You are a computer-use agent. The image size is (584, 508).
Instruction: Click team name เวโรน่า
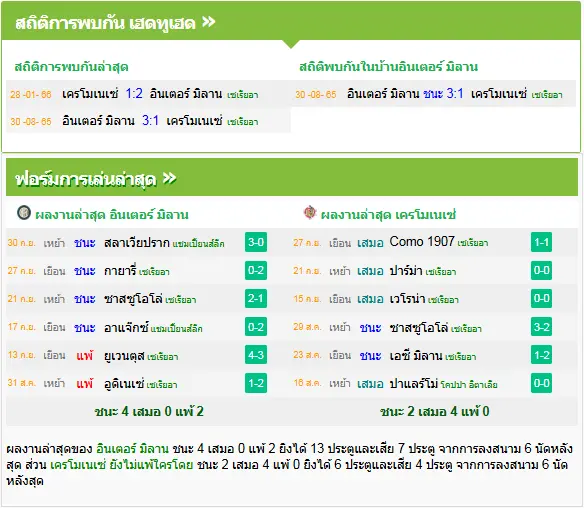point(407,298)
